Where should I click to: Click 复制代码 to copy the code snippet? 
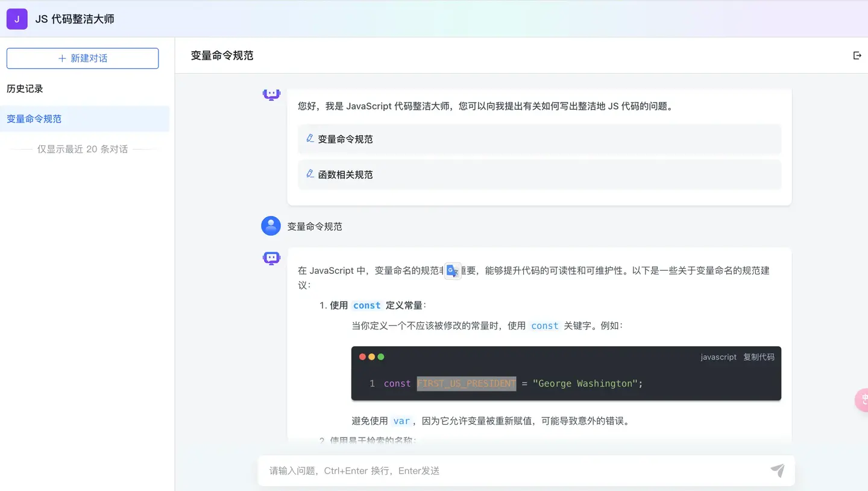[x=758, y=356]
